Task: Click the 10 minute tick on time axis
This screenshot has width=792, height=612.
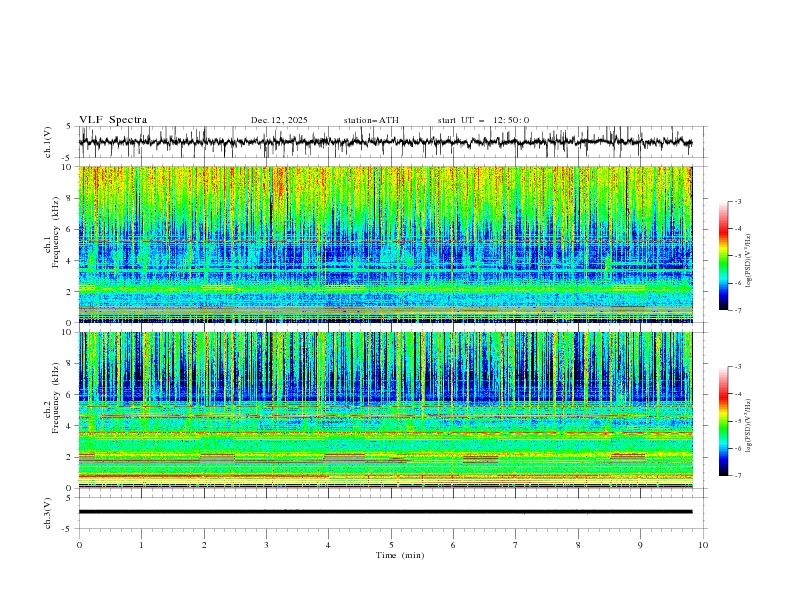Action: (703, 544)
